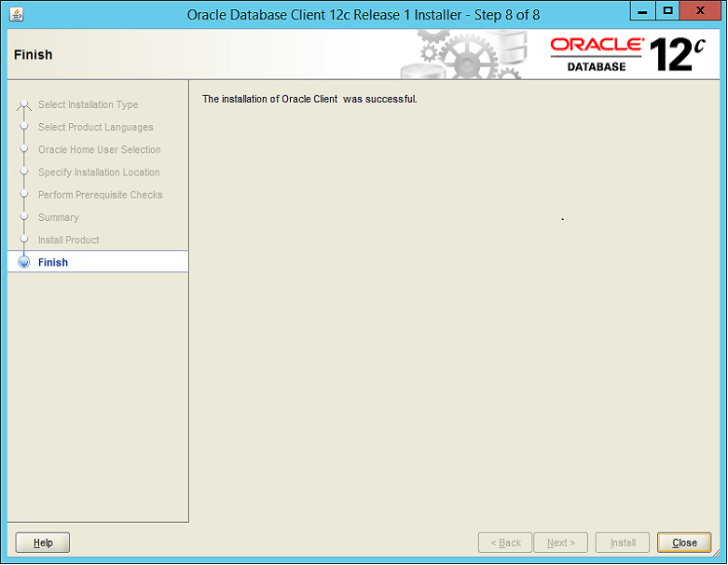Jump to the Perform Prerequisite Checks step
Screen dimensions: 728x565
tap(100, 195)
